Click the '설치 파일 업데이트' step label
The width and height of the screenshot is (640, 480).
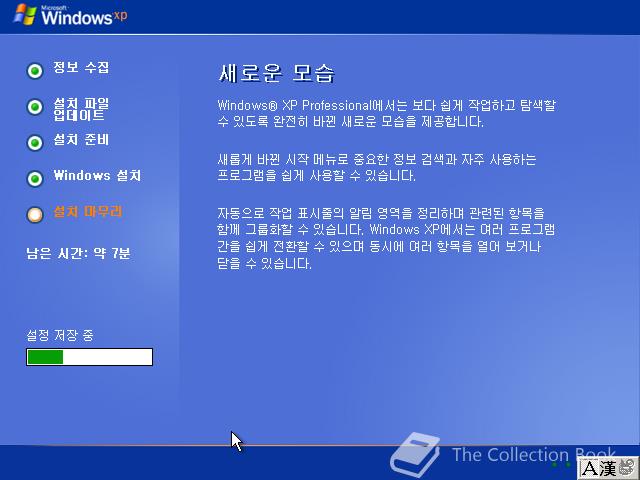click(x=81, y=109)
